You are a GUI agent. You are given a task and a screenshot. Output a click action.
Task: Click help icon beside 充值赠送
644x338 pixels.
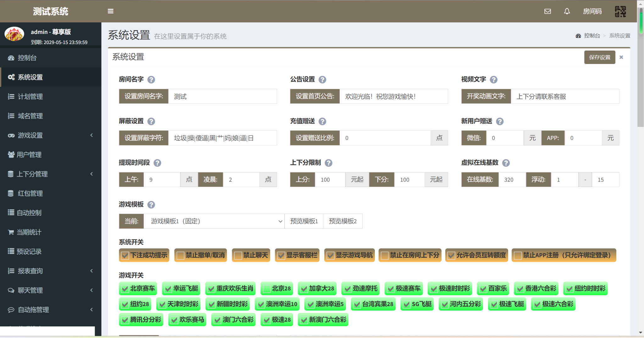point(322,121)
